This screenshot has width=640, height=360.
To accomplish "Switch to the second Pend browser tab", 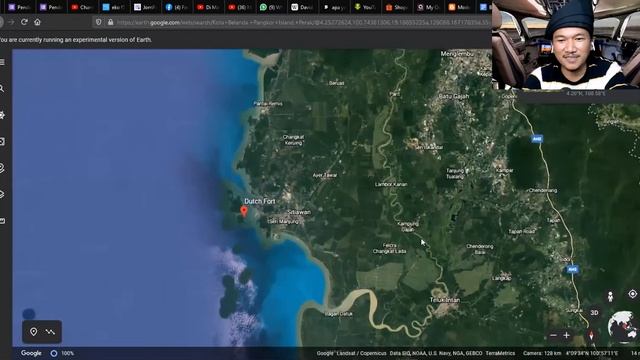I will (51, 7).
